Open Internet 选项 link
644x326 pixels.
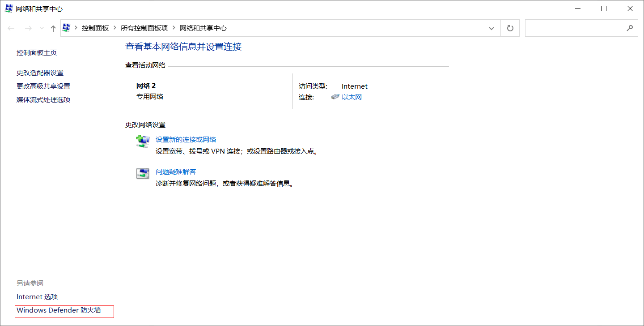click(x=37, y=296)
